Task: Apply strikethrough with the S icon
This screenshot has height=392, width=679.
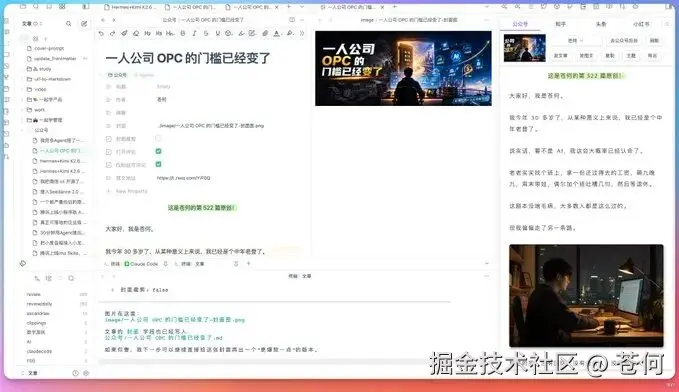Action: tap(206, 33)
